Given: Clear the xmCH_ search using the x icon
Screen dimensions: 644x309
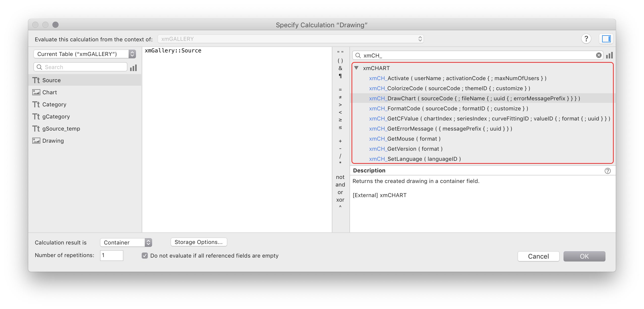Looking at the screenshot, I should pyautogui.click(x=599, y=55).
